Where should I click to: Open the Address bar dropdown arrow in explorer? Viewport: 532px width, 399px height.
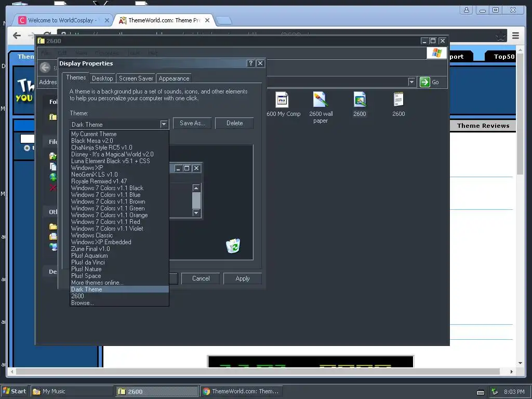coord(411,82)
